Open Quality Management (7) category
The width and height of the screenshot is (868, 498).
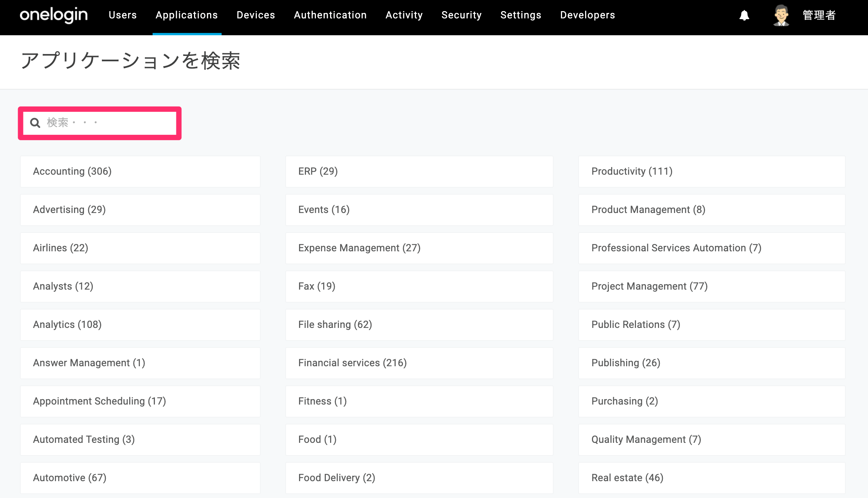[x=712, y=439]
